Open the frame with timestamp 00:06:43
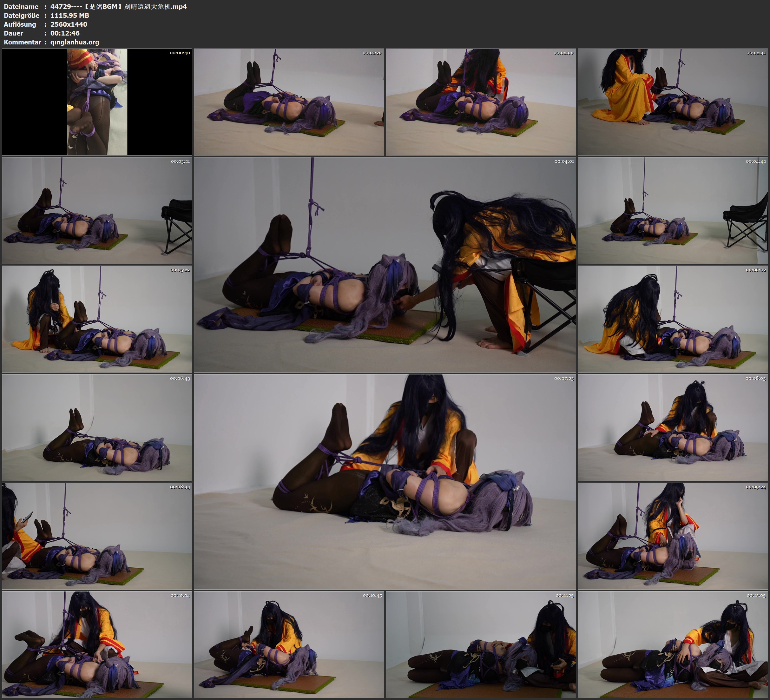Viewport: 770px width, 700px height. [x=97, y=427]
